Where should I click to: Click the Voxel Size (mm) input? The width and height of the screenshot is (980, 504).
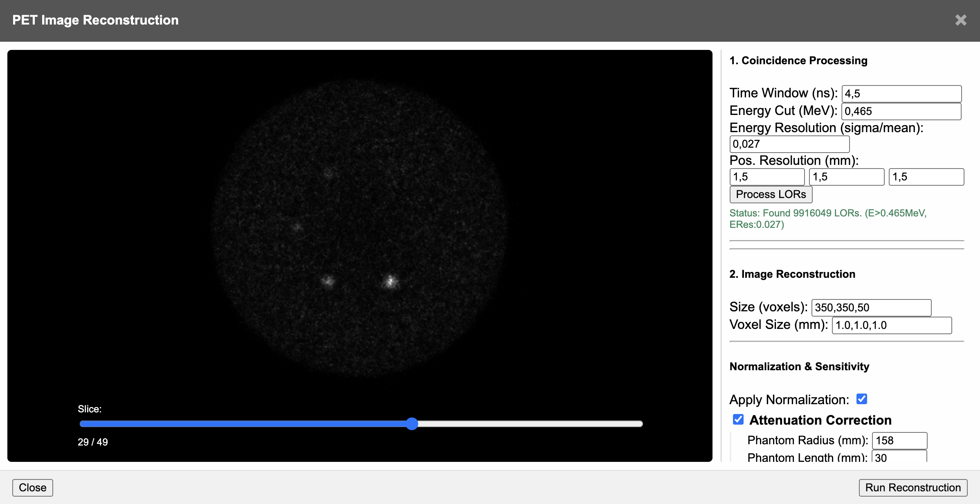[x=892, y=325]
